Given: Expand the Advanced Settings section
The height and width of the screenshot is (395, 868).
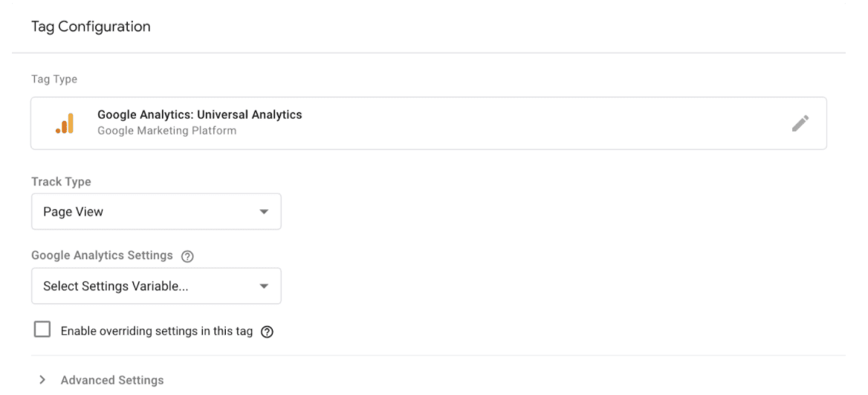Looking at the screenshot, I should (x=101, y=380).
